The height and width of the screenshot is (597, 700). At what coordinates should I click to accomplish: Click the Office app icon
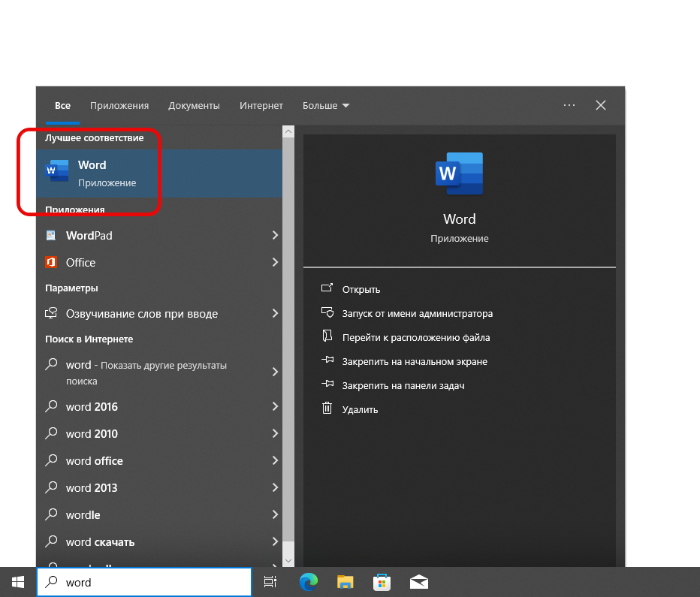(x=51, y=262)
